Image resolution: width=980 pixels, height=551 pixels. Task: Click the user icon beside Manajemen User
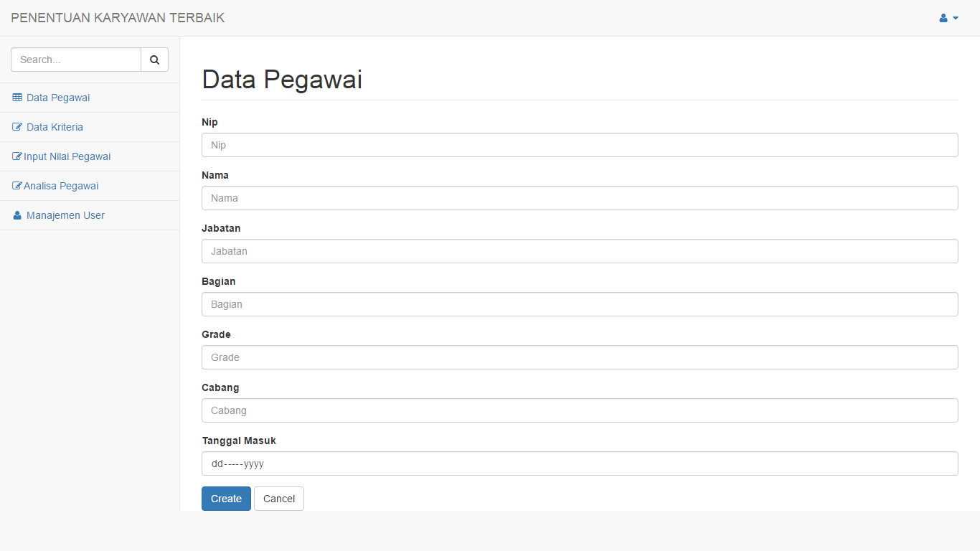(17, 215)
